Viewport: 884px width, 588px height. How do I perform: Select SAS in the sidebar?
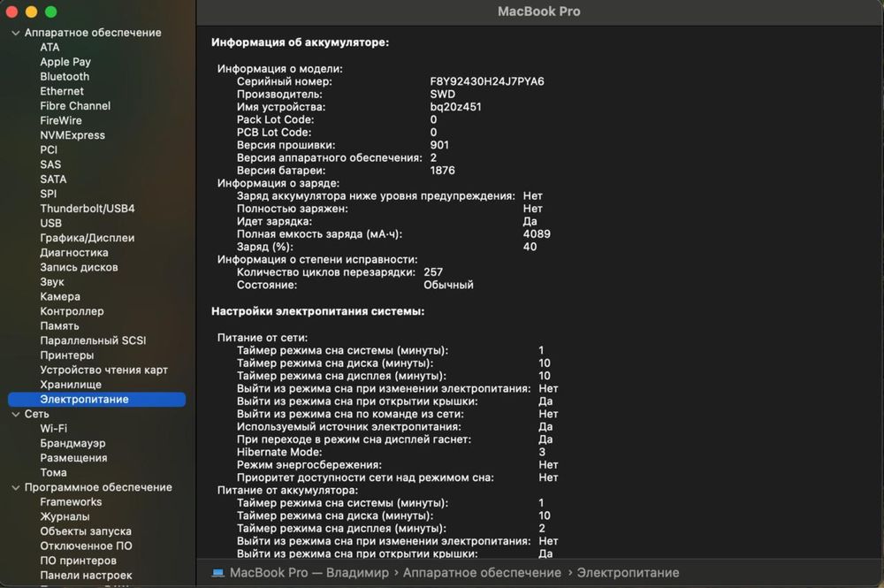[x=50, y=164]
